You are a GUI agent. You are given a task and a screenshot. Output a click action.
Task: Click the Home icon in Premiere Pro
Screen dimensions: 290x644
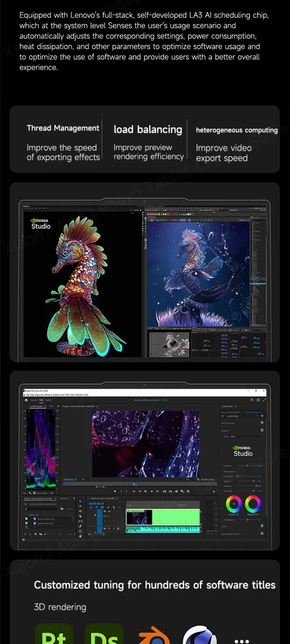26,400
